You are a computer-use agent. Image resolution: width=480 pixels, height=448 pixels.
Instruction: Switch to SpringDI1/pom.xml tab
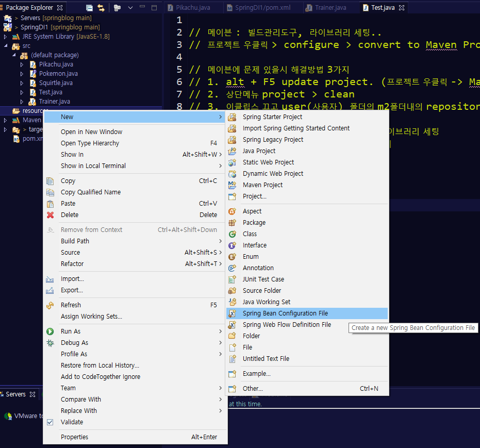coord(262,8)
